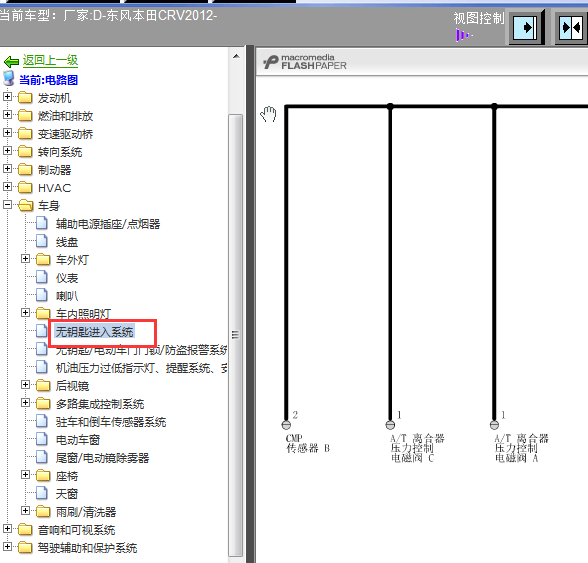
Task: Expand the 变速驱动桥 folder
Action: pyautogui.click(x=7, y=133)
